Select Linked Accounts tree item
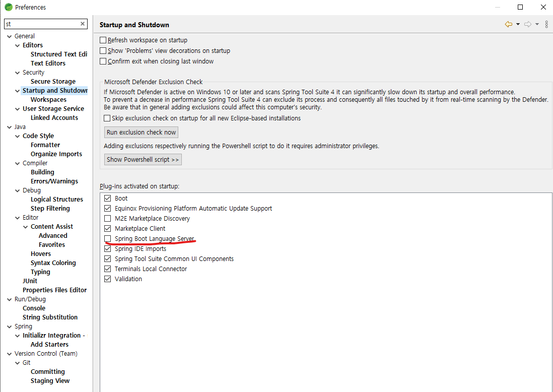This screenshot has height=392, width=553. [54, 117]
